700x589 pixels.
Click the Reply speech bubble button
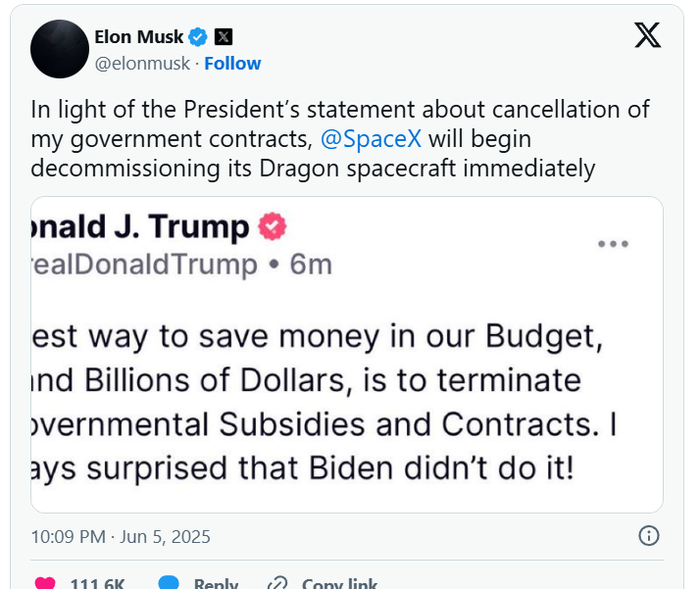pyautogui.click(x=169, y=582)
